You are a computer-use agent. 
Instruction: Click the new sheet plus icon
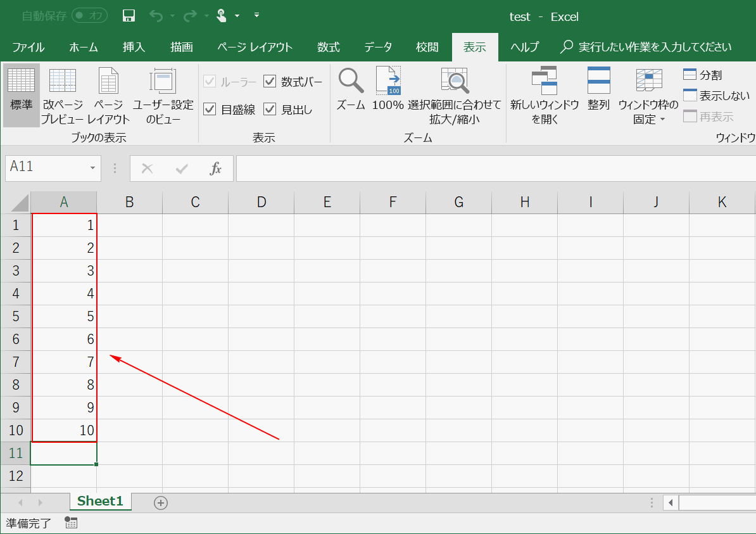click(x=161, y=503)
